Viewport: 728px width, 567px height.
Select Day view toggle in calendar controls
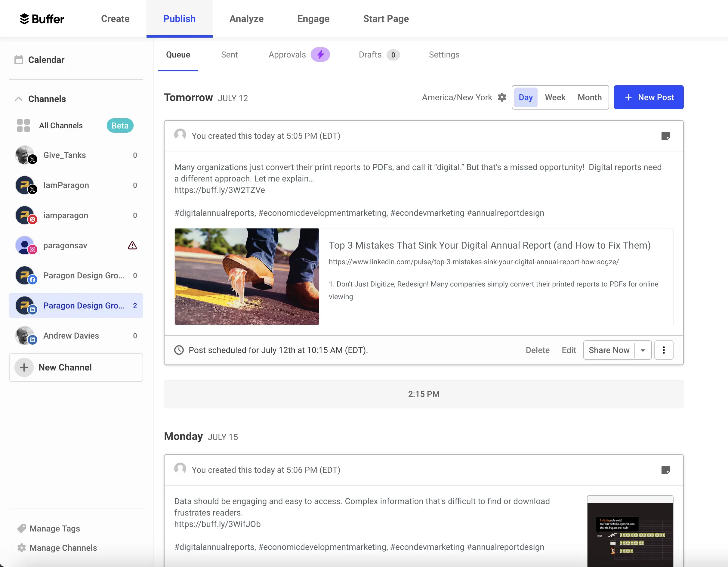tap(525, 97)
